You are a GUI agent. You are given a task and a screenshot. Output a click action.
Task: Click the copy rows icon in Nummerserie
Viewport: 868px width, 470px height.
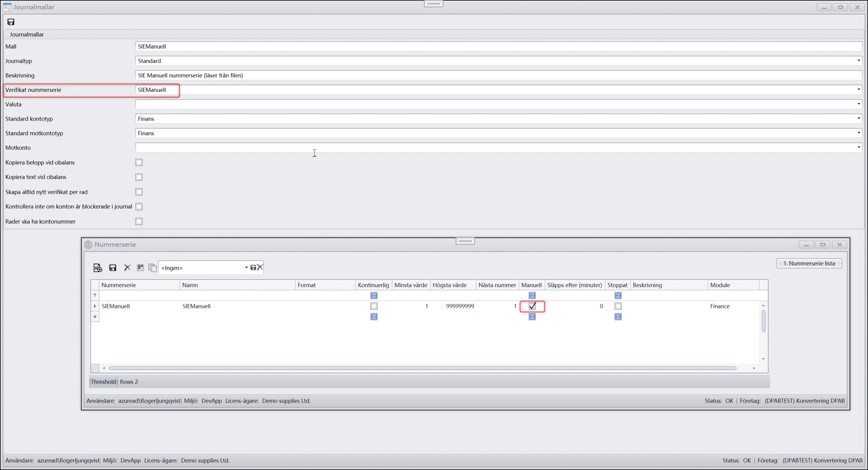pos(153,268)
